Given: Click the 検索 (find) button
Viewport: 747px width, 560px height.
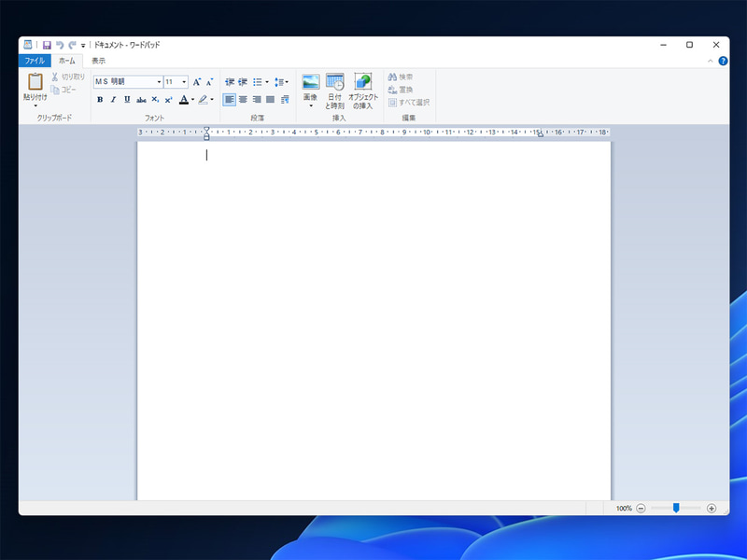Looking at the screenshot, I should [401, 77].
